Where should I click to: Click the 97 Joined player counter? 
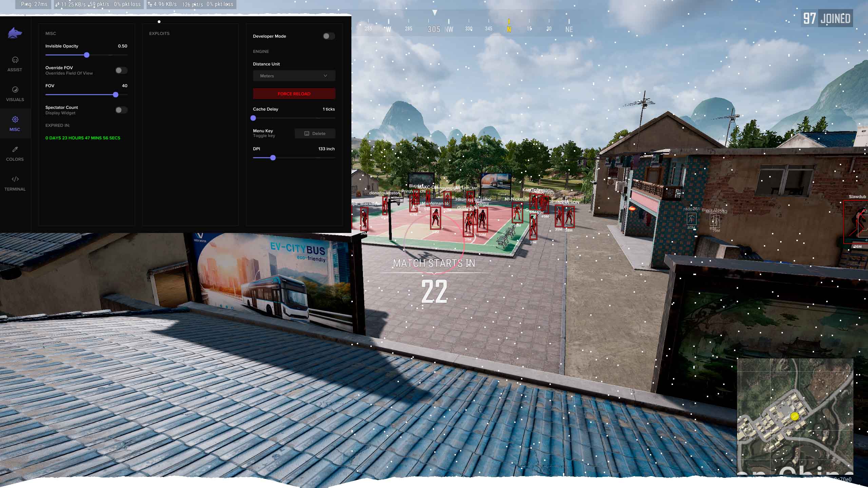826,19
